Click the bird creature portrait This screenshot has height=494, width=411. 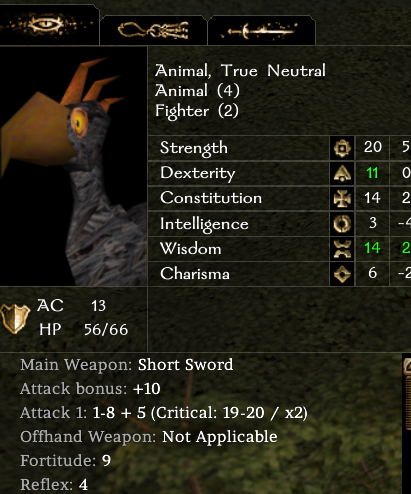pos(73,166)
